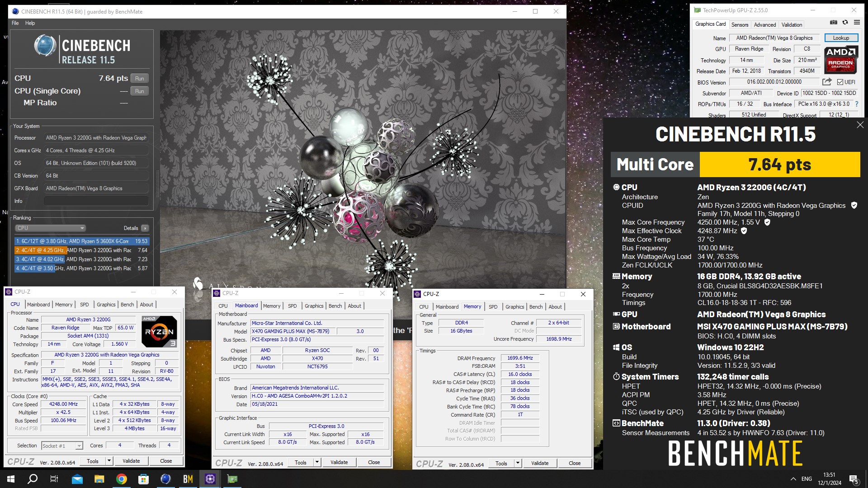Show hidden system tray icons
This screenshot has height=488, width=868.
coord(793,479)
